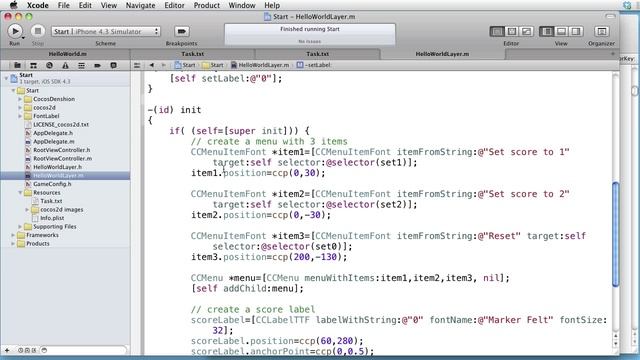
Task: Show the Breakpoint navigator
Action: click(x=97, y=65)
